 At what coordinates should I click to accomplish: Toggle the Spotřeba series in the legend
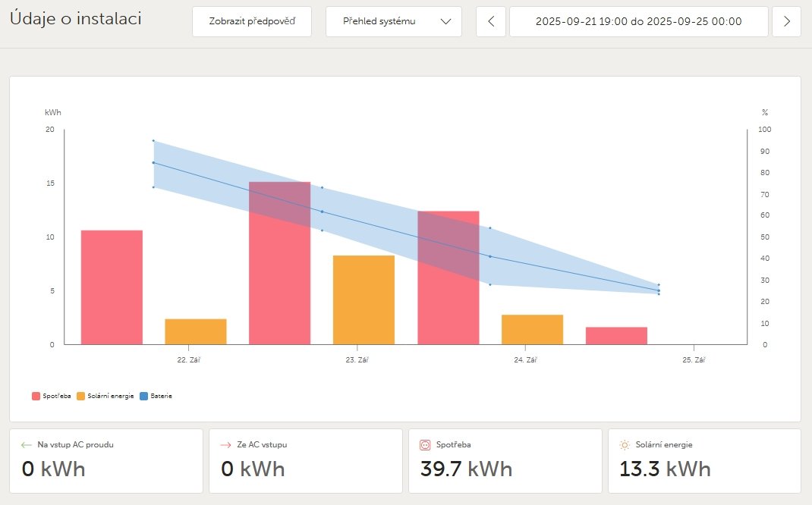pos(52,396)
